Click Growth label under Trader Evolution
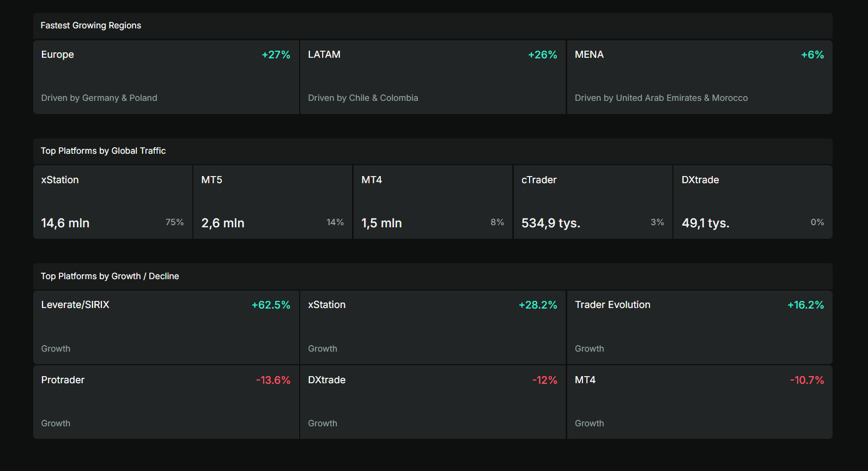868x471 pixels. coord(590,349)
